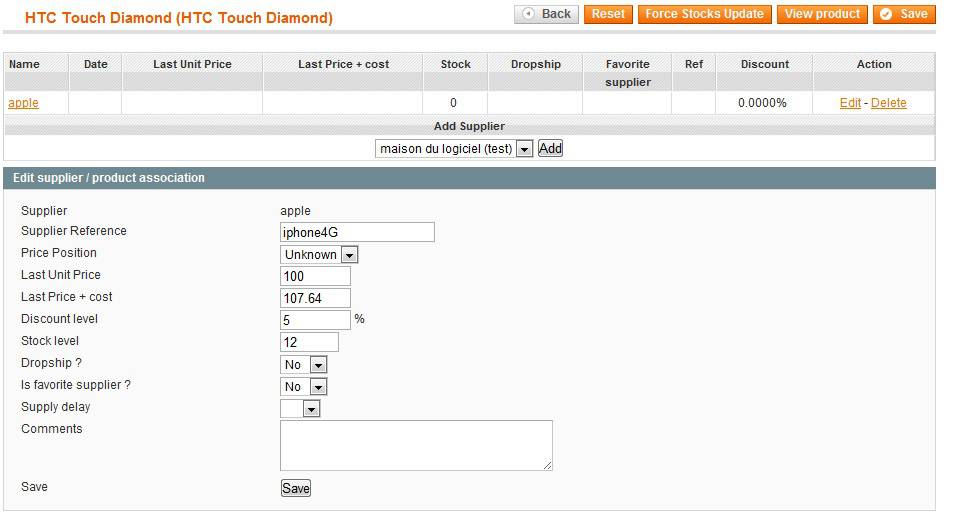This screenshot has height=516, width=962.
Task: Click the resize grip of Comments box
Action: 548,466
